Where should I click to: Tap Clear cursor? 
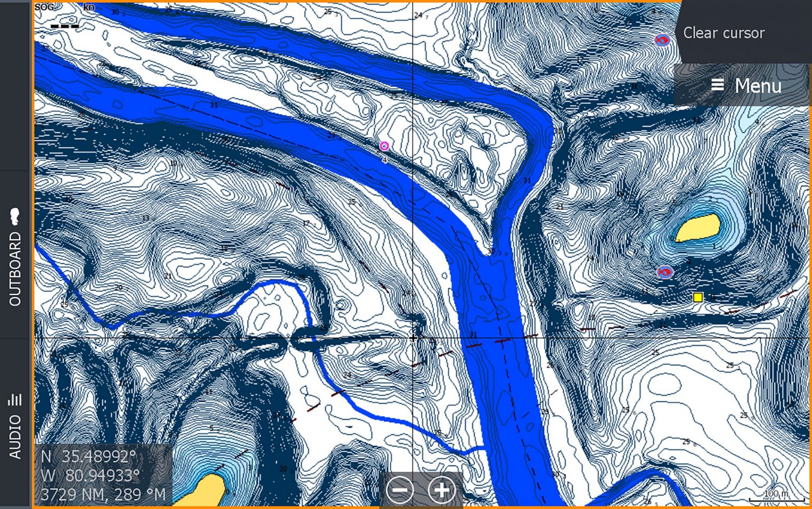[x=724, y=33]
